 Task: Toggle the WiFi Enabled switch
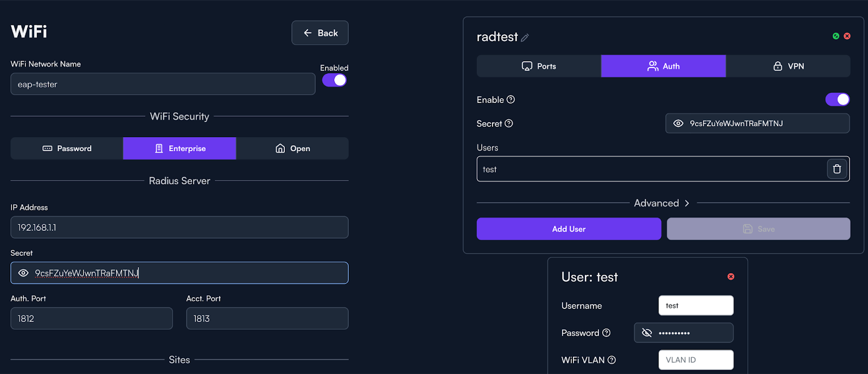334,80
